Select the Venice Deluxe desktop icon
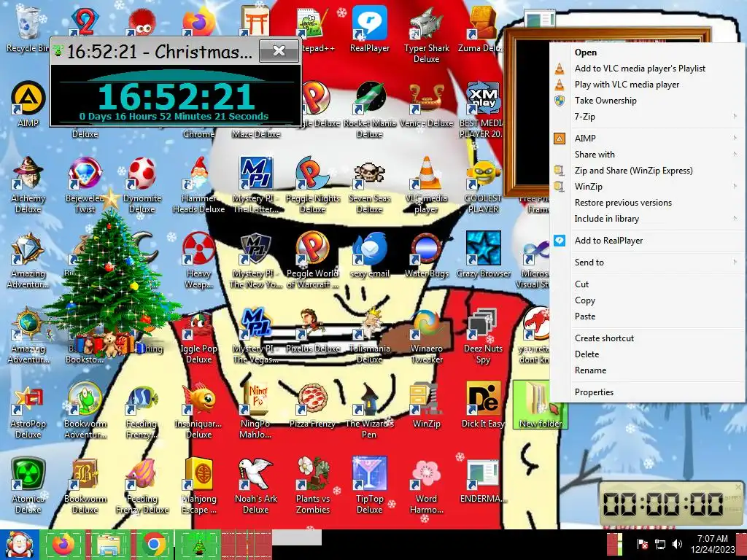The height and width of the screenshot is (560, 747). pos(426,105)
